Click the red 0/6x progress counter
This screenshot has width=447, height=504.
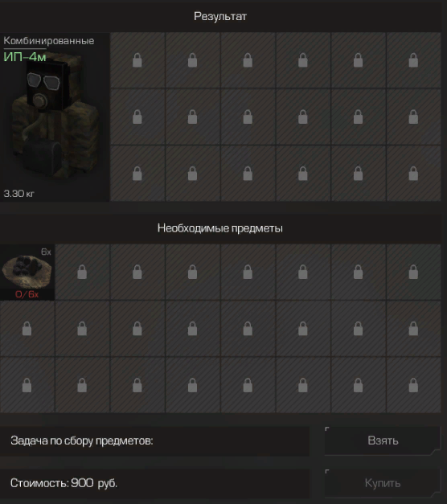(x=27, y=294)
